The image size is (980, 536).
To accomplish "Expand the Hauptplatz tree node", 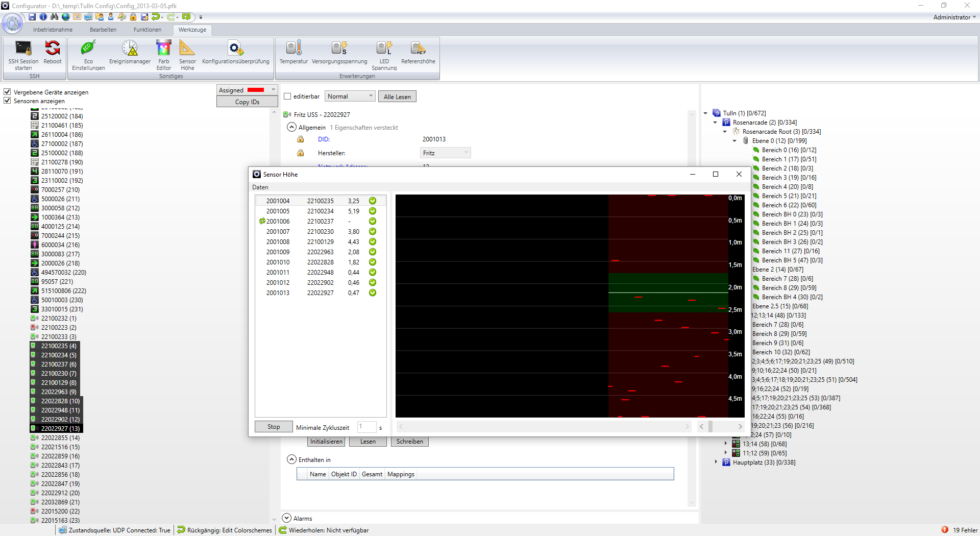I will click(716, 462).
